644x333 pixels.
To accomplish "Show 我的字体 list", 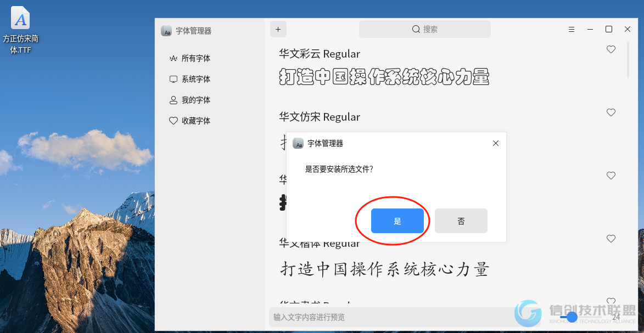I will (x=190, y=100).
